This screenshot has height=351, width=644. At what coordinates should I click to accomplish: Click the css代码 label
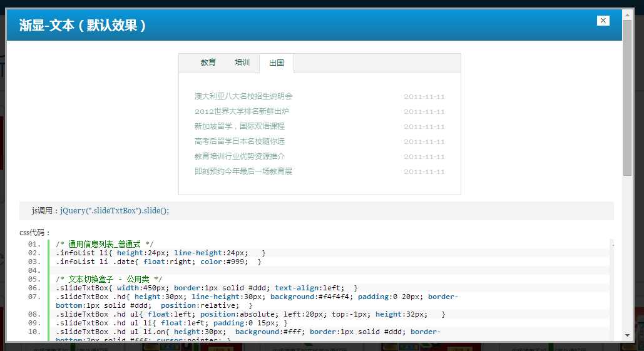[x=32, y=233]
